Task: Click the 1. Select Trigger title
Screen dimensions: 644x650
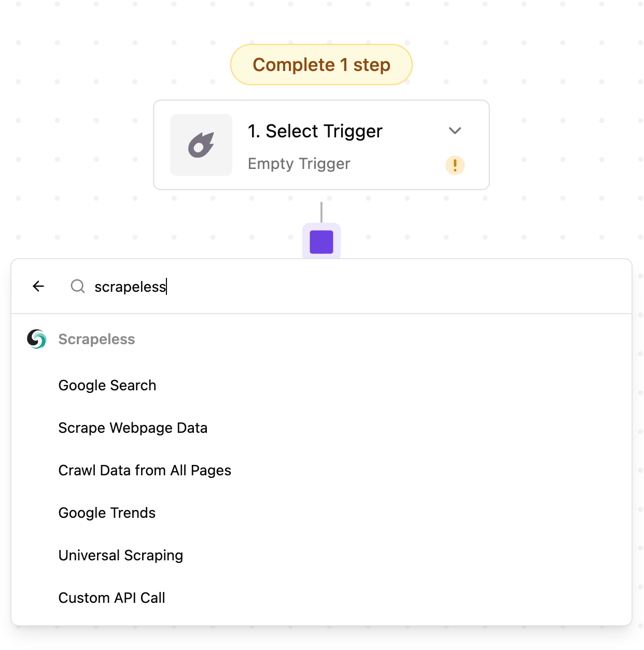Action: click(x=315, y=131)
